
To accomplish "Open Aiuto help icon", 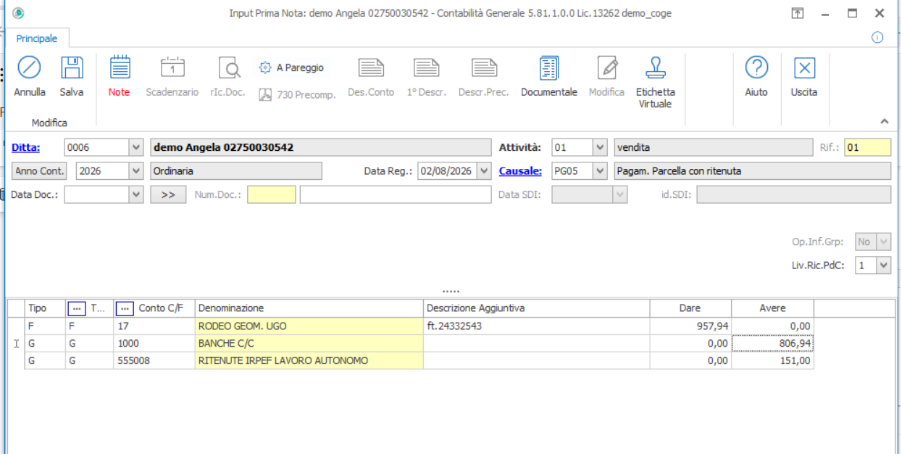I will coord(756,68).
